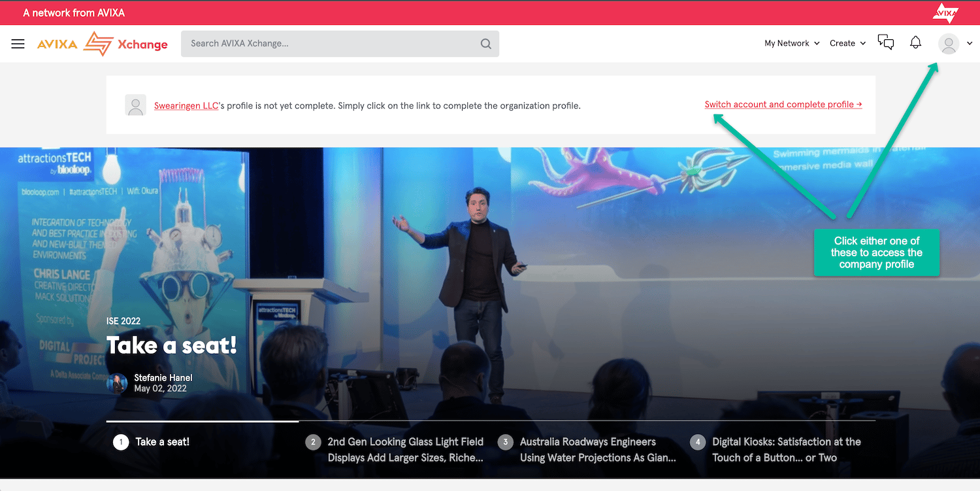The width and height of the screenshot is (980, 491).
Task: Select slide 1 Take a seat!
Action: [151, 442]
